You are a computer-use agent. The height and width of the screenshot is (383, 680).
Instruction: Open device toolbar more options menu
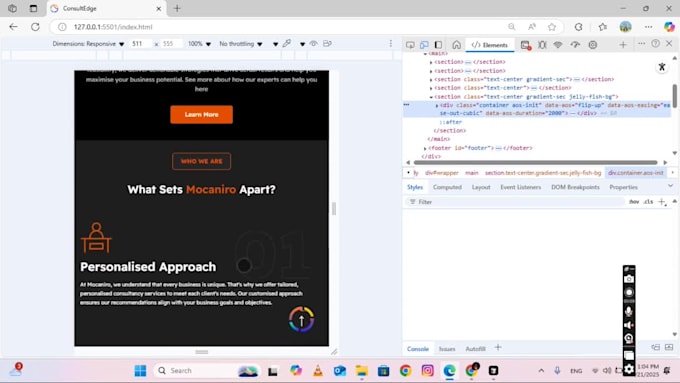[x=391, y=43]
